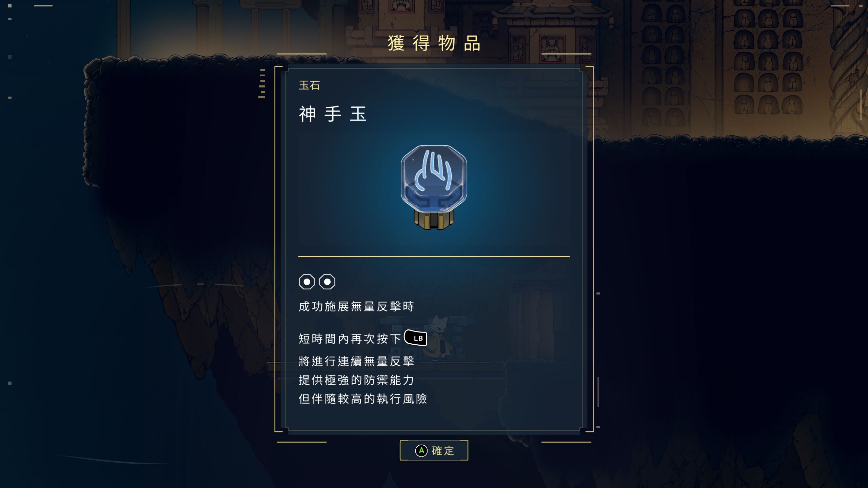Click the green A button icon
The image size is (868, 488).
pos(421,451)
